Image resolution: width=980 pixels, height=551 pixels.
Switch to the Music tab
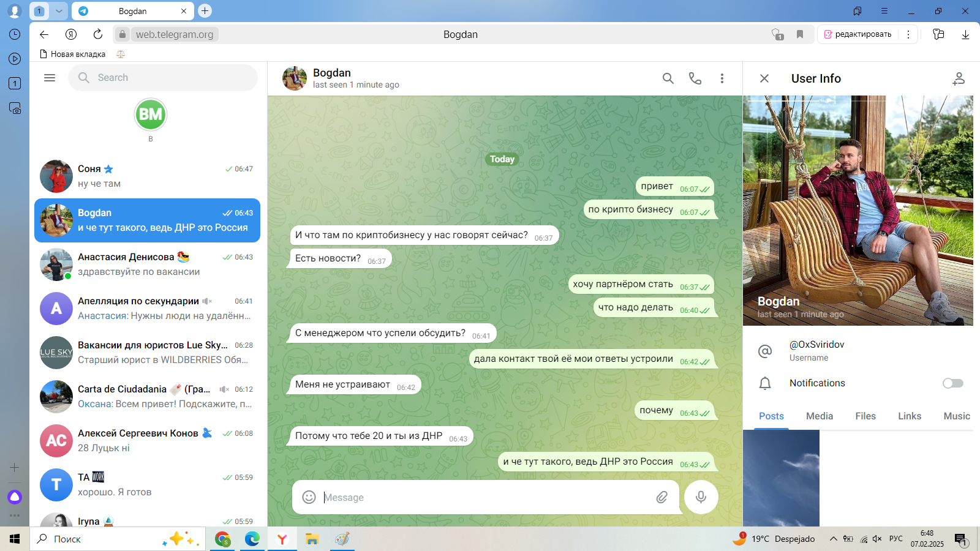(x=957, y=416)
